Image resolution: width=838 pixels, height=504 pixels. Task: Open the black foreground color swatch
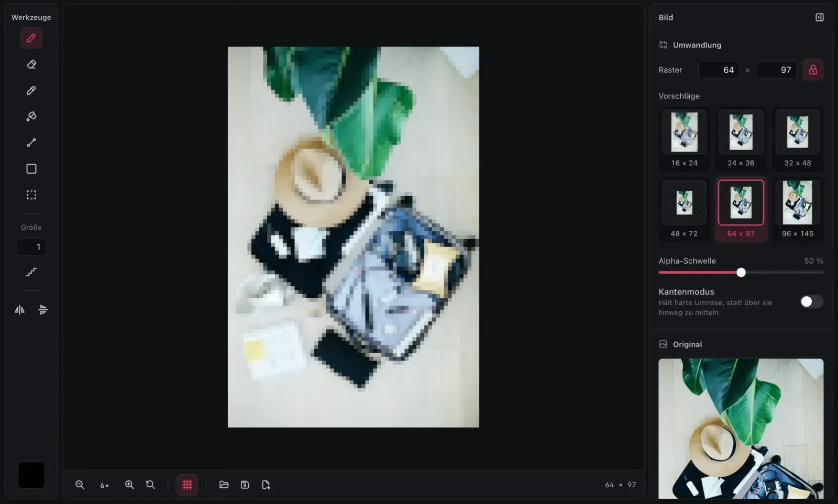coord(31,475)
